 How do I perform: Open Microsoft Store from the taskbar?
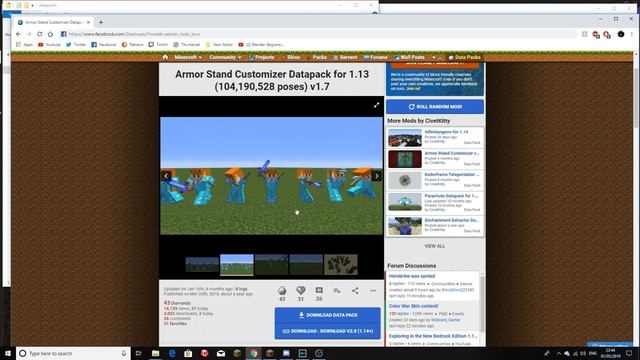coord(188,353)
